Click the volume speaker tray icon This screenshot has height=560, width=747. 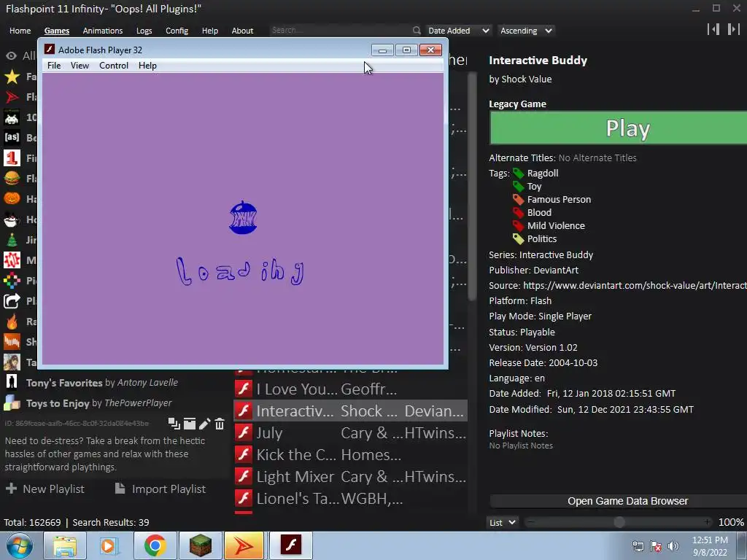(673, 546)
